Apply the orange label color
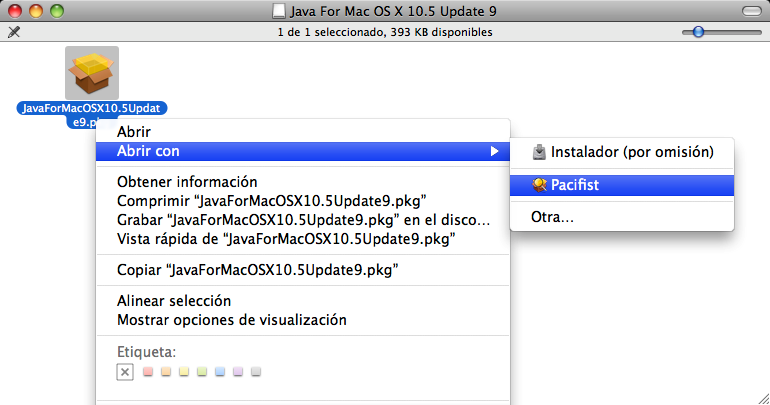The width and height of the screenshot is (770, 405). (166, 372)
